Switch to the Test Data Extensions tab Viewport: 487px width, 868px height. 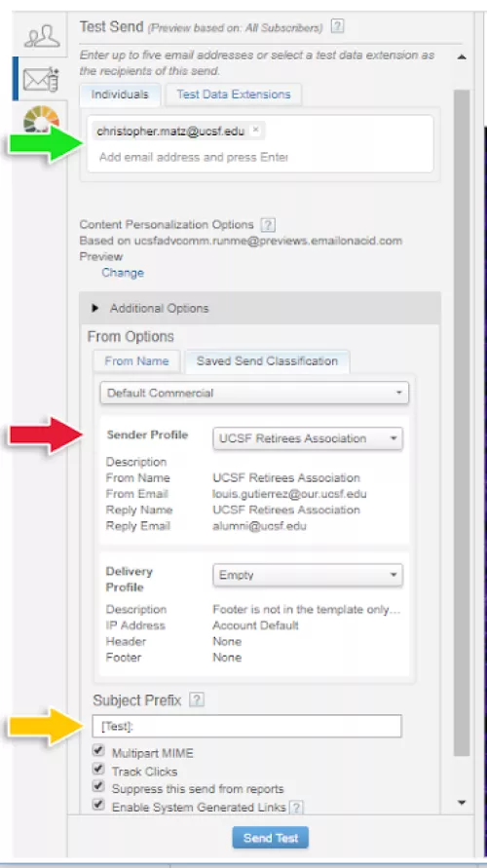click(x=234, y=94)
